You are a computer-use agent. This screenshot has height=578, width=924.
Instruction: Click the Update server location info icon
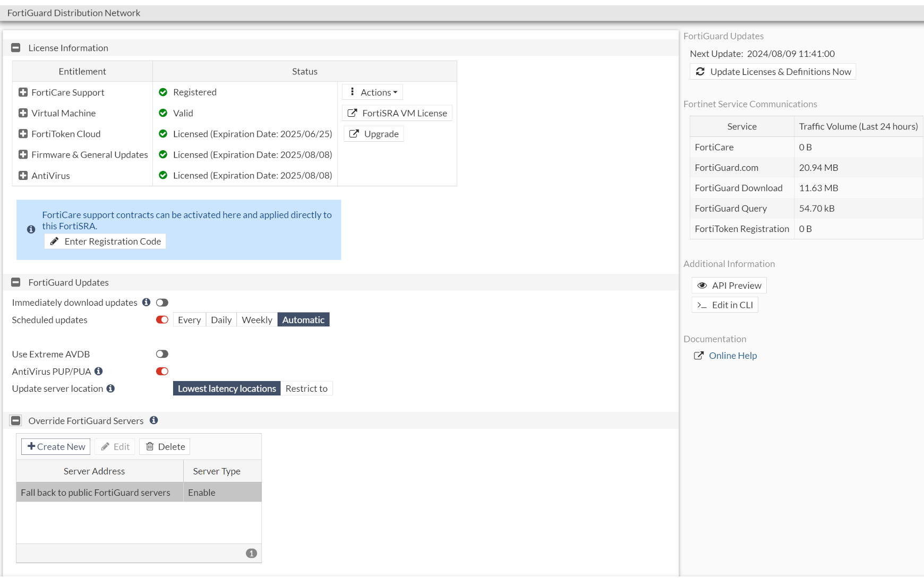tap(110, 389)
